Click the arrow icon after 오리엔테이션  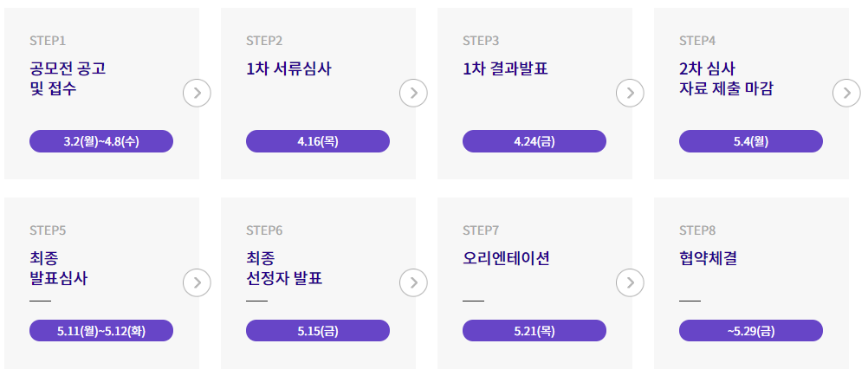630,282
